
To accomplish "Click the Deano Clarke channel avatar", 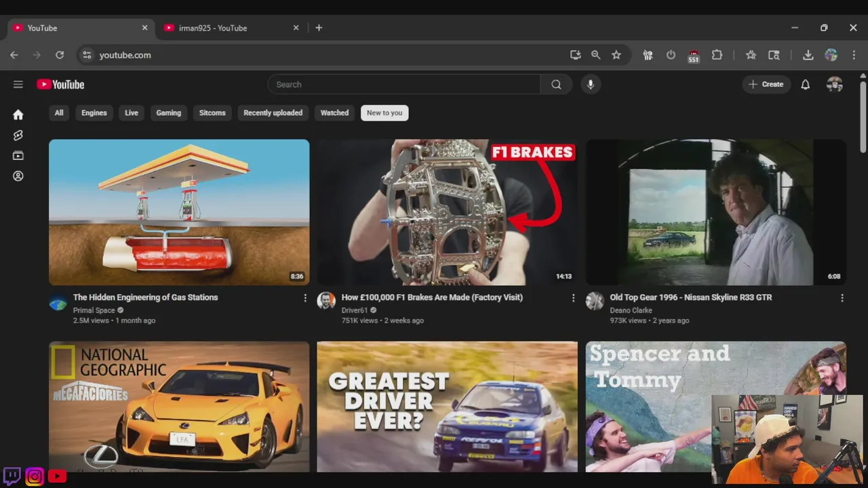I will pyautogui.click(x=595, y=301).
